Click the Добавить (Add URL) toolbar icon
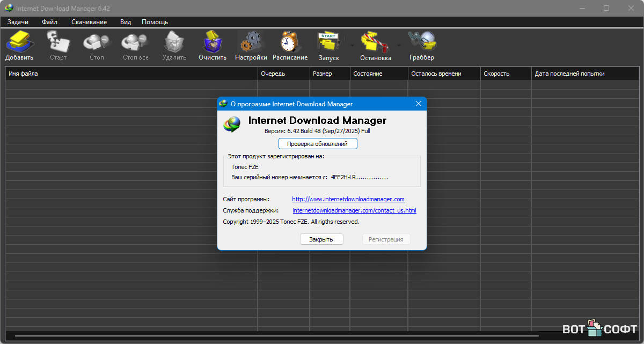This screenshot has width=644, height=344. coord(19,46)
